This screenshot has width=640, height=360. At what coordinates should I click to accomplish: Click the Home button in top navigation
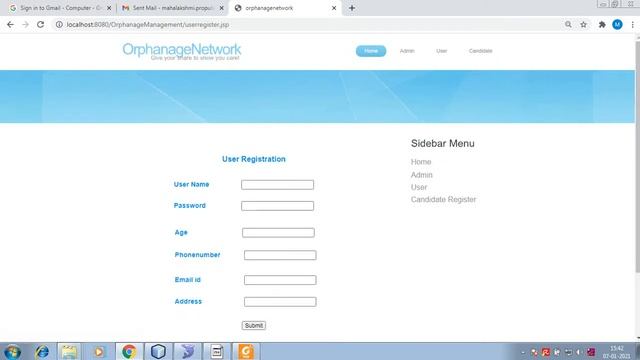point(371,51)
